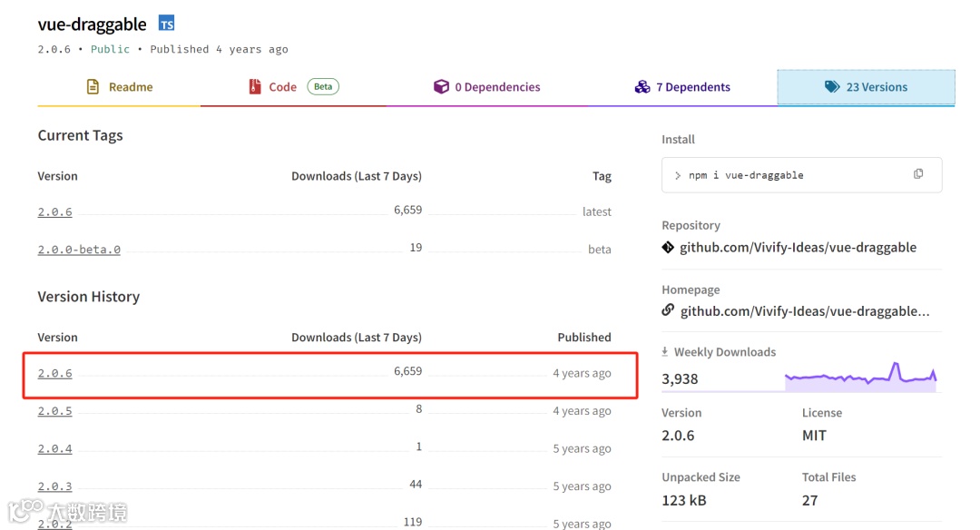Click the download count 44 for 2.0.3

[x=416, y=485]
